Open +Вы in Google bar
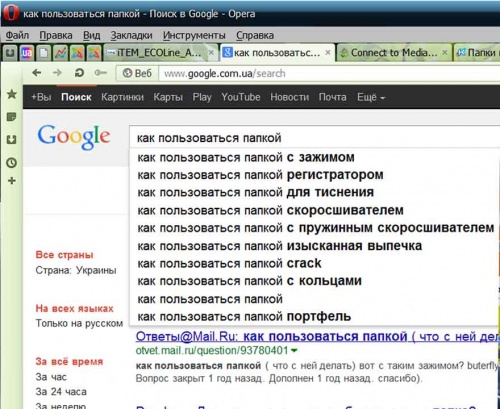500x409 pixels. click(41, 97)
